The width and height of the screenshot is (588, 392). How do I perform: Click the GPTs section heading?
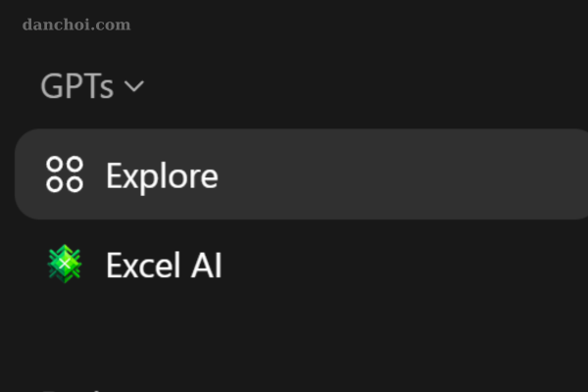coord(77,86)
